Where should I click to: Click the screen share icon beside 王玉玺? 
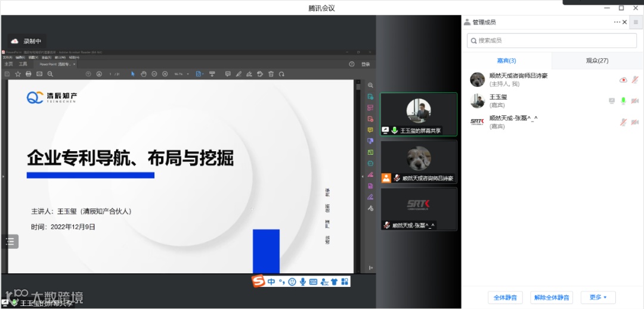point(612,101)
